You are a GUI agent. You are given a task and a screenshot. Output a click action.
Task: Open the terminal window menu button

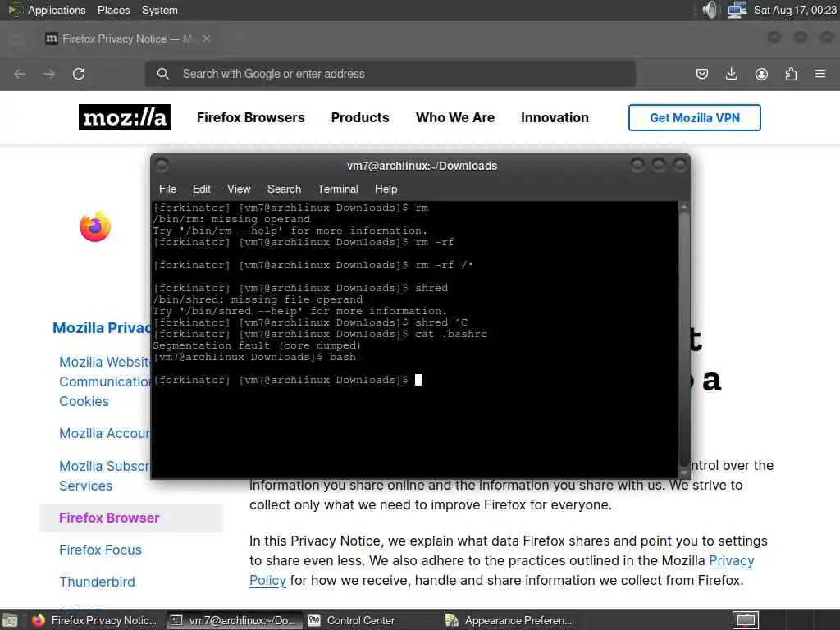[x=162, y=165]
